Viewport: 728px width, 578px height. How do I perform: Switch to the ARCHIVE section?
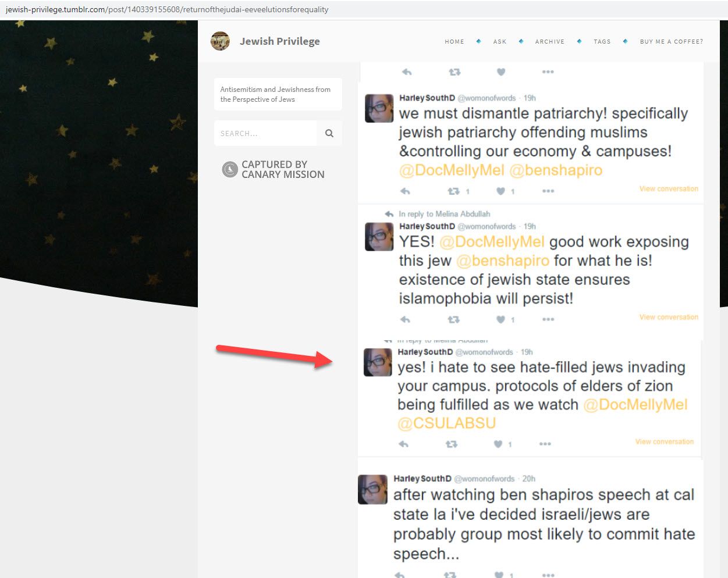pos(549,41)
